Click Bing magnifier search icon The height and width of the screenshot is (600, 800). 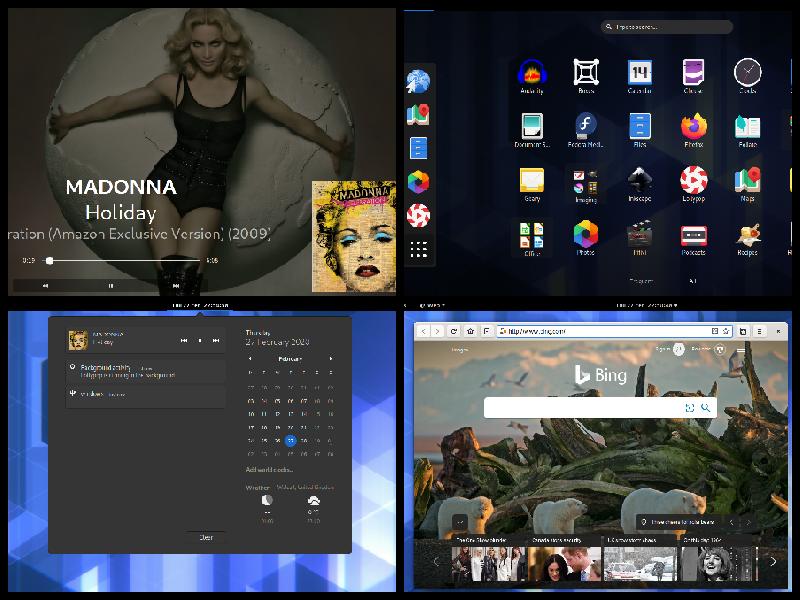pos(706,408)
